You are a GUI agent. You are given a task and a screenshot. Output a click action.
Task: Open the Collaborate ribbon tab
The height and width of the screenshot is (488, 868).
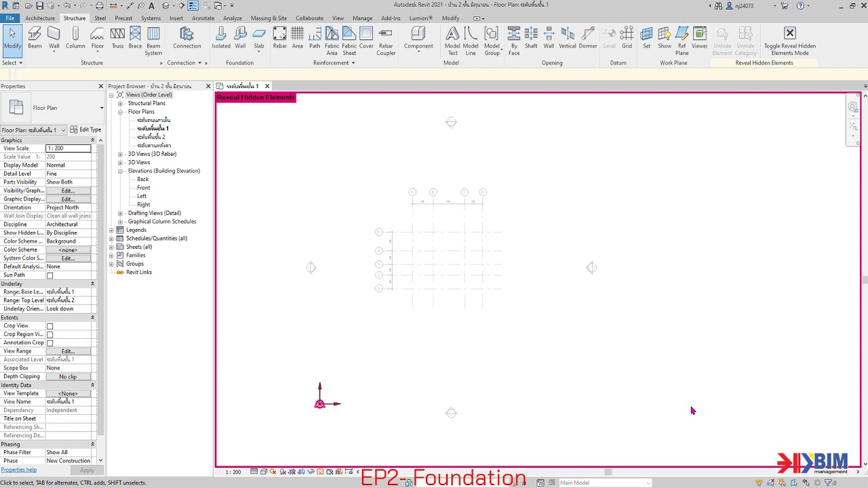coord(309,18)
